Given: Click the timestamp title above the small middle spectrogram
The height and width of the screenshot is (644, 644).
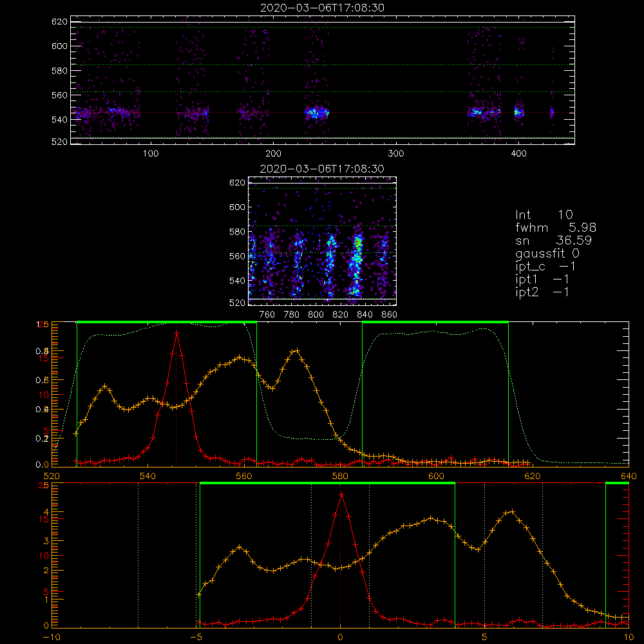Looking at the screenshot, I should [x=322, y=169].
